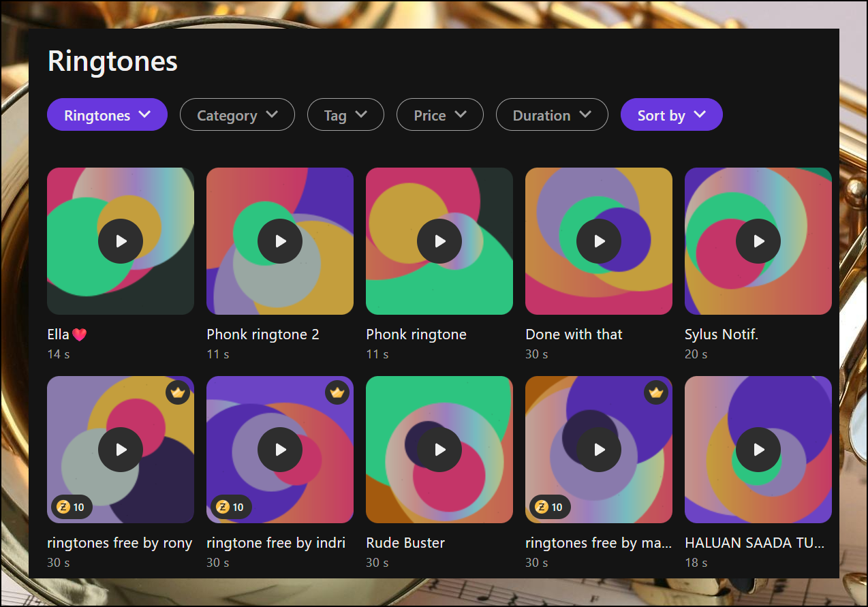Viewport: 868px width, 607px height.
Task: Play the Rude Buster ringtone
Action: pyautogui.click(x=439, y=450)
